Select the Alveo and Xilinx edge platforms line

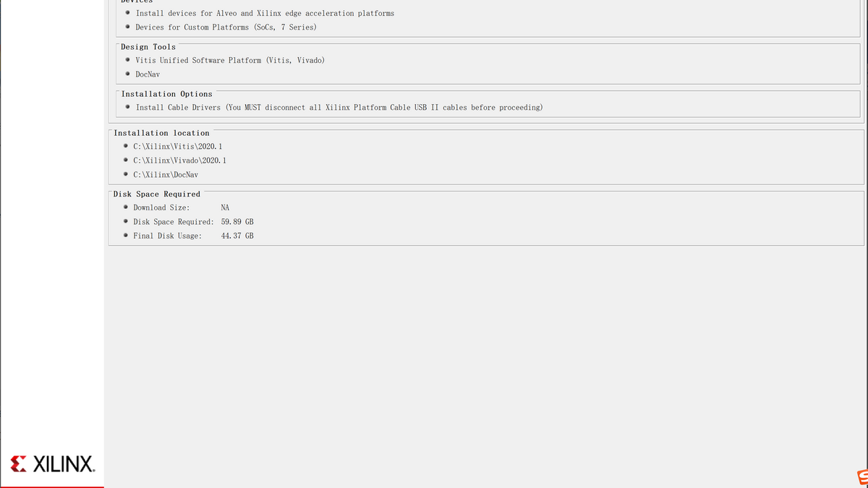[265, 14]
